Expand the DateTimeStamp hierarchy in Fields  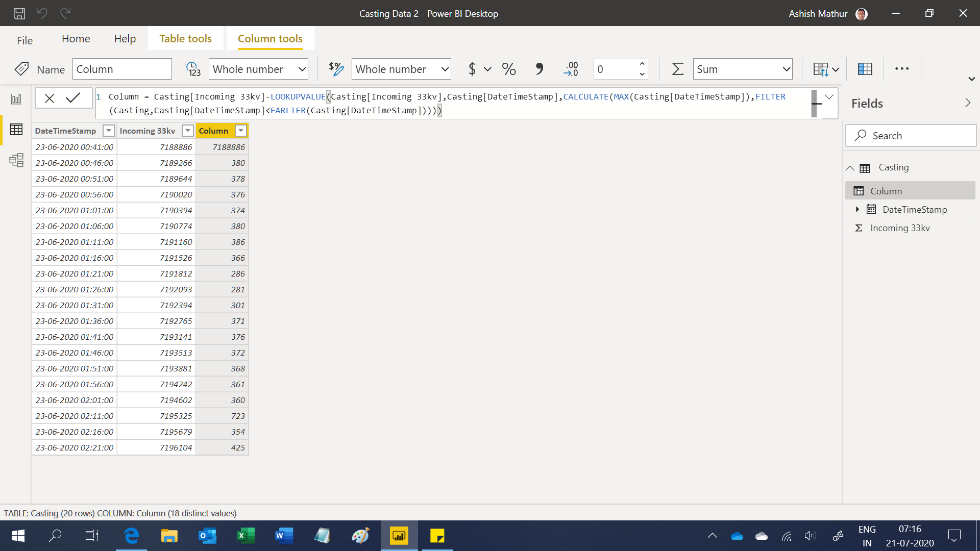pos(857,209)
